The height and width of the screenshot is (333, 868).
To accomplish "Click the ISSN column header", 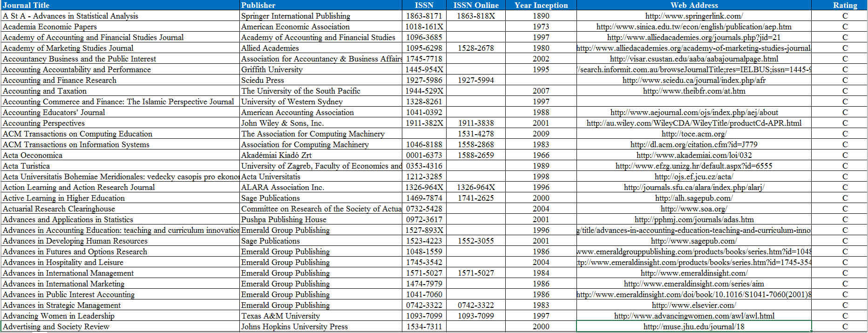I will click(x=424, y=5).
